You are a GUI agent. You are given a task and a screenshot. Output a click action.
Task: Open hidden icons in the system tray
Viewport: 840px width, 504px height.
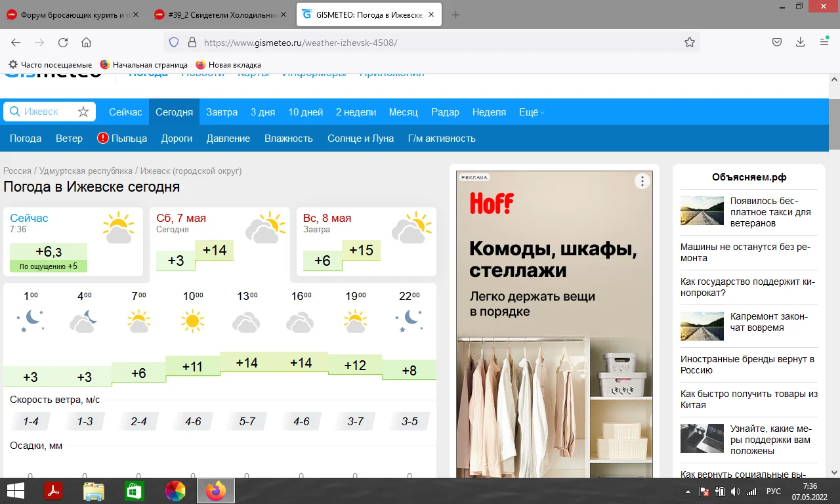point(688,490)
